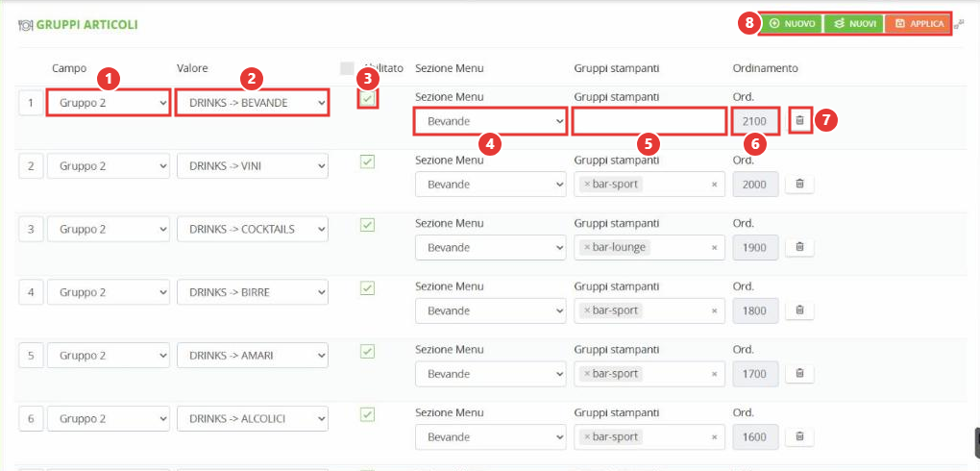Delete the DRINKS -> COCKTAILS row

coord(799,247)
